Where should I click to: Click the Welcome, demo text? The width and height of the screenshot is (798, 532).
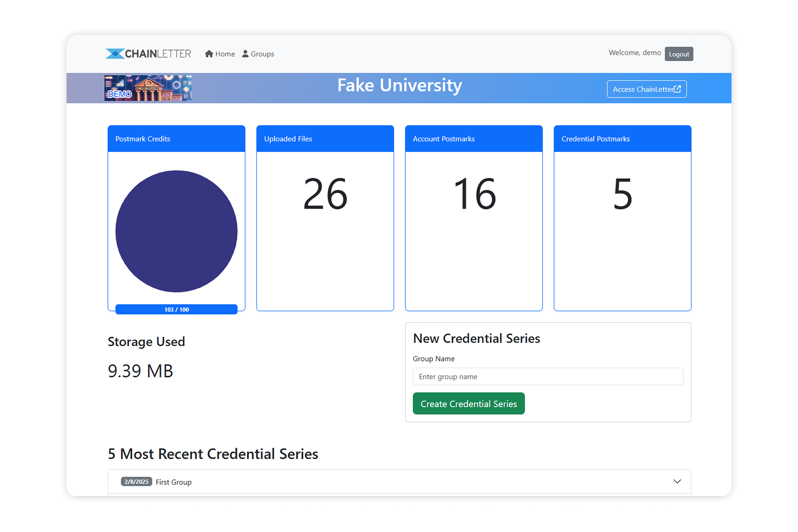pos(634,53)
